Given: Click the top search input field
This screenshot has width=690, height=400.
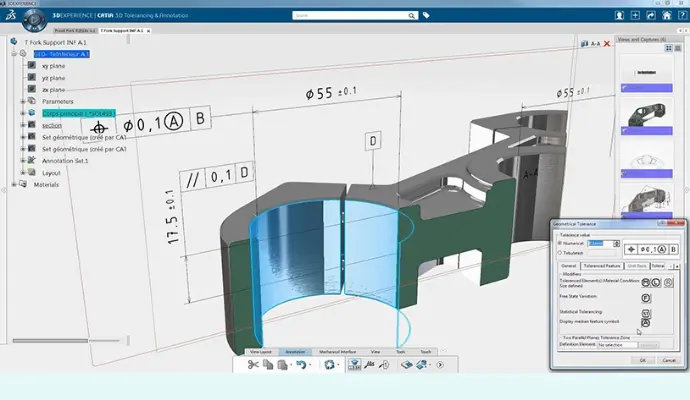Looking at the screenshot, I should 350,15.
